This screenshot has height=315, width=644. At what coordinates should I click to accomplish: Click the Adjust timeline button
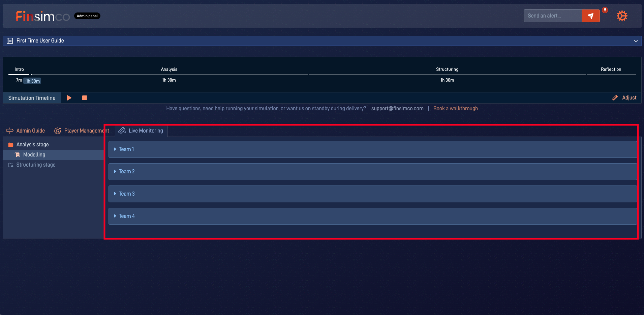click(x=624, y=98)
